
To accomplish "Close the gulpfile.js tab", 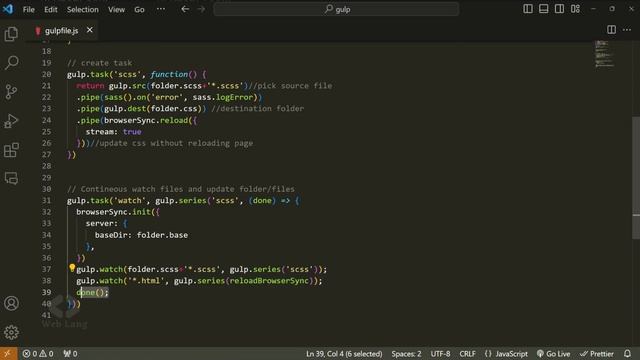I will (89, 30).
